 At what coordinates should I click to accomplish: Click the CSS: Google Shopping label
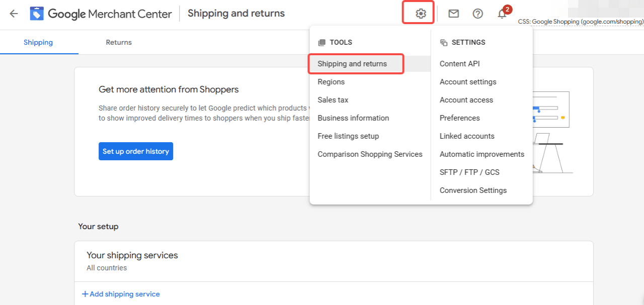(581, 22)
